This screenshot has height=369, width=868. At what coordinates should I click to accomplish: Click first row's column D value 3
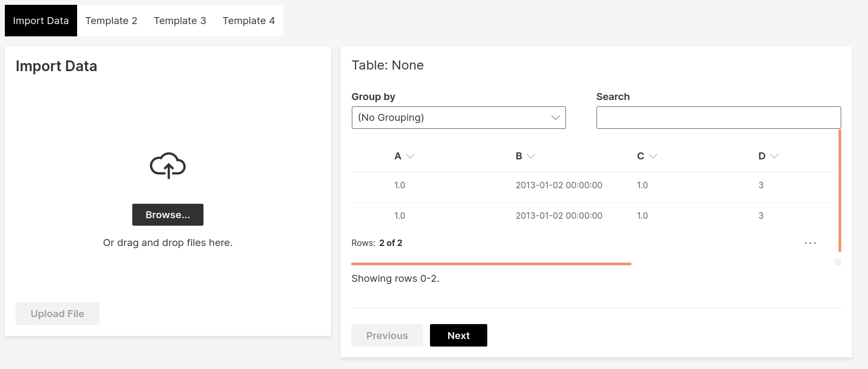coord(761,185)
